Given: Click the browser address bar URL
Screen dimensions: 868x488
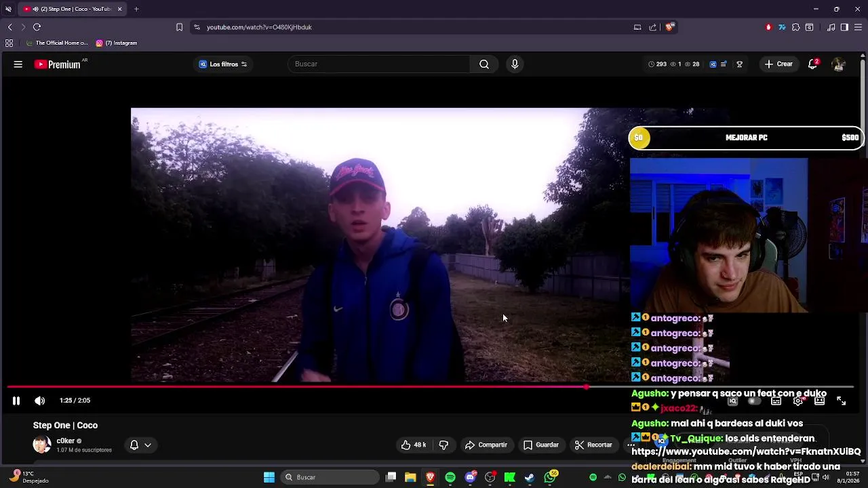Looking at the screenshot, I should [259, 27].
